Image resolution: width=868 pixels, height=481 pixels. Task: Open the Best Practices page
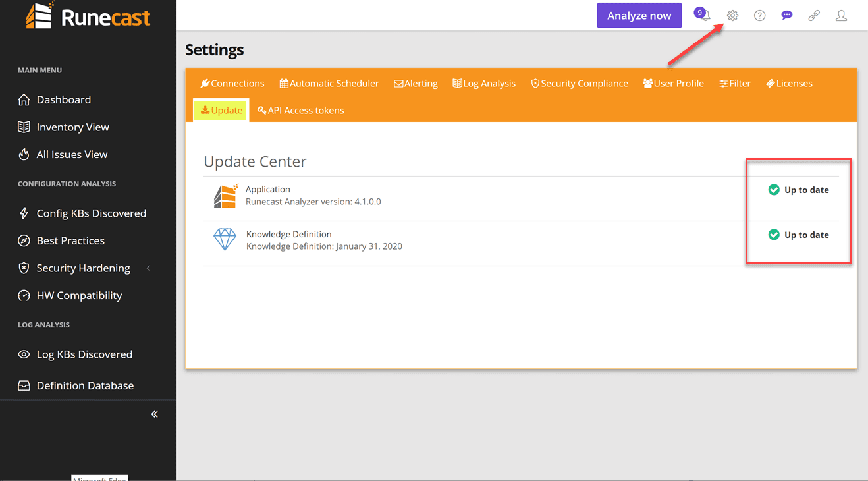click(71, 240)
